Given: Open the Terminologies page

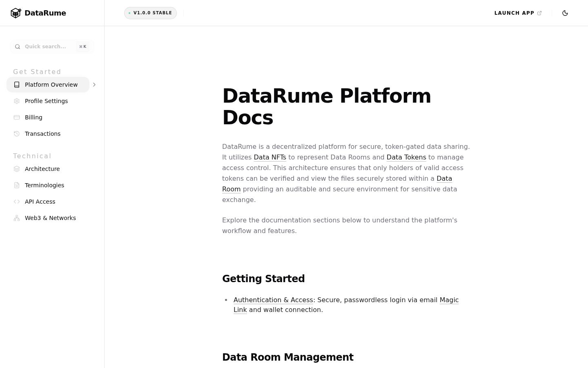Looking at the screenshot, I should click(x=48, y=185).
